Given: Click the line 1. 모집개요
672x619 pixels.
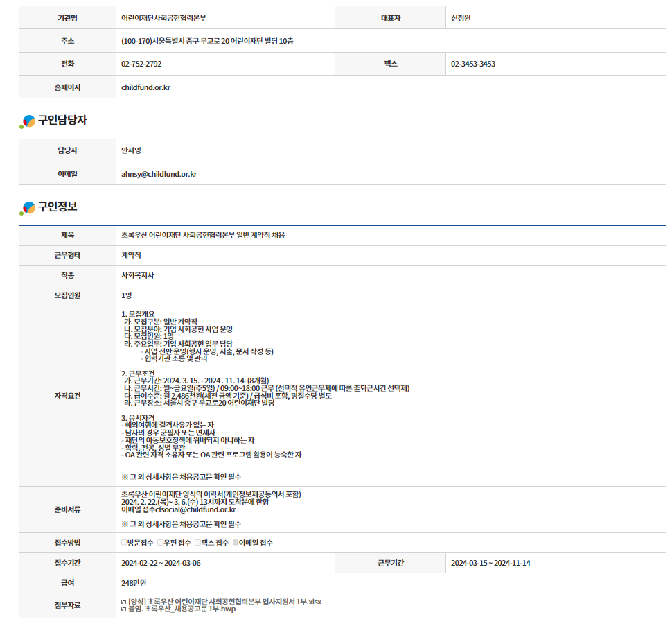Looking at the screenshot, I should coord(138,314).
